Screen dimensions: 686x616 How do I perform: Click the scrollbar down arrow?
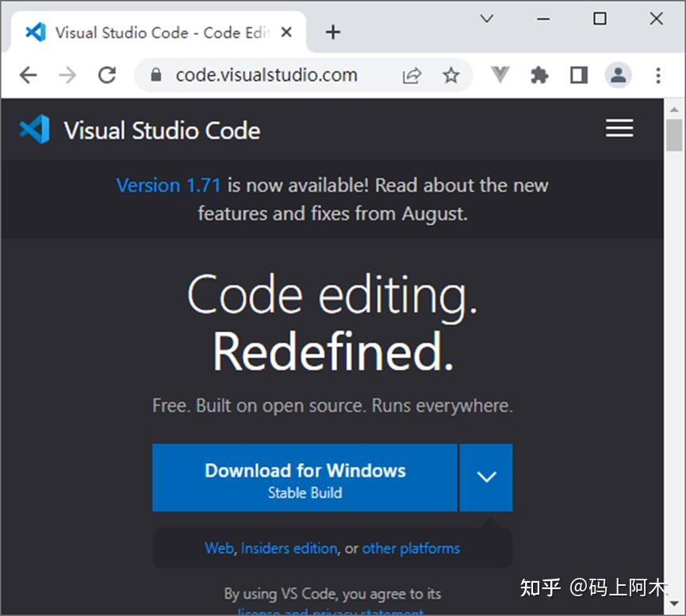[674, 604]
